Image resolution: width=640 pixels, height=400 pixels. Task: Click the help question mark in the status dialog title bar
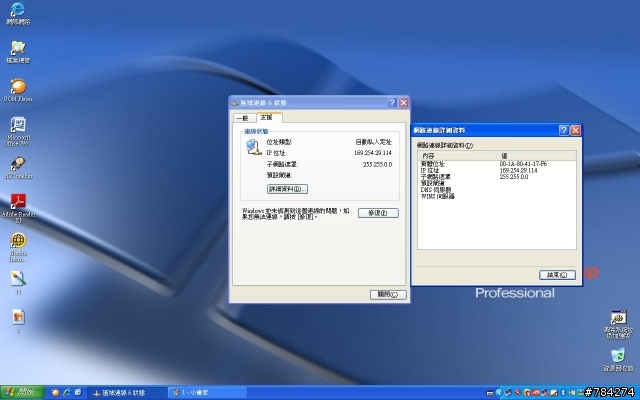[392, 102]
